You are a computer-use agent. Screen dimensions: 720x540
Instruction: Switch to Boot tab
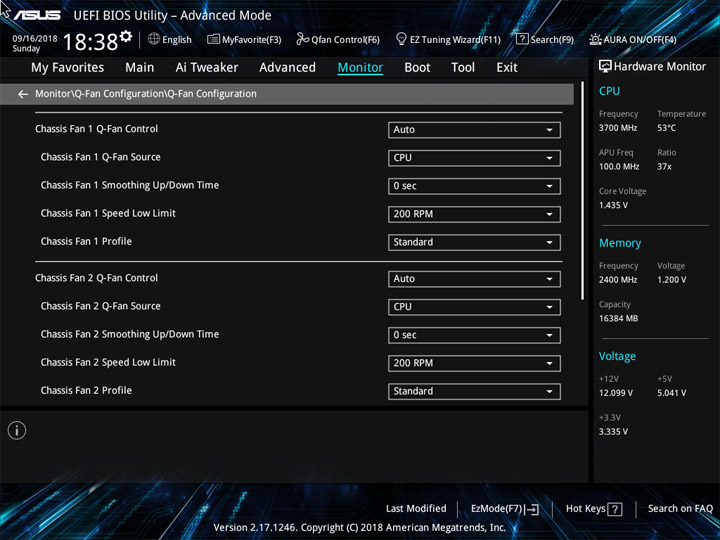pos(417,68)
